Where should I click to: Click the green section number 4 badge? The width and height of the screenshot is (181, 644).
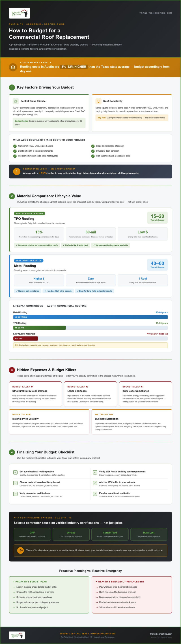coord(12,452)
